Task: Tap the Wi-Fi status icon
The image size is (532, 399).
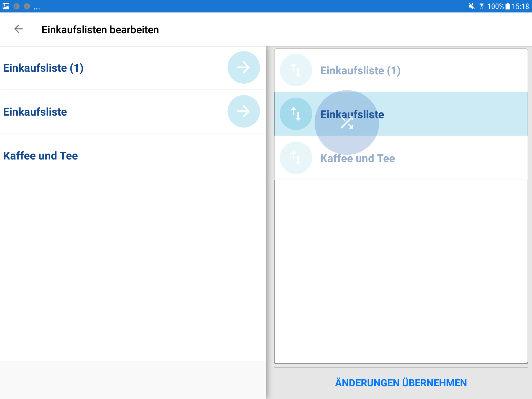Action: pyautogui.click(x=482, y=6)
